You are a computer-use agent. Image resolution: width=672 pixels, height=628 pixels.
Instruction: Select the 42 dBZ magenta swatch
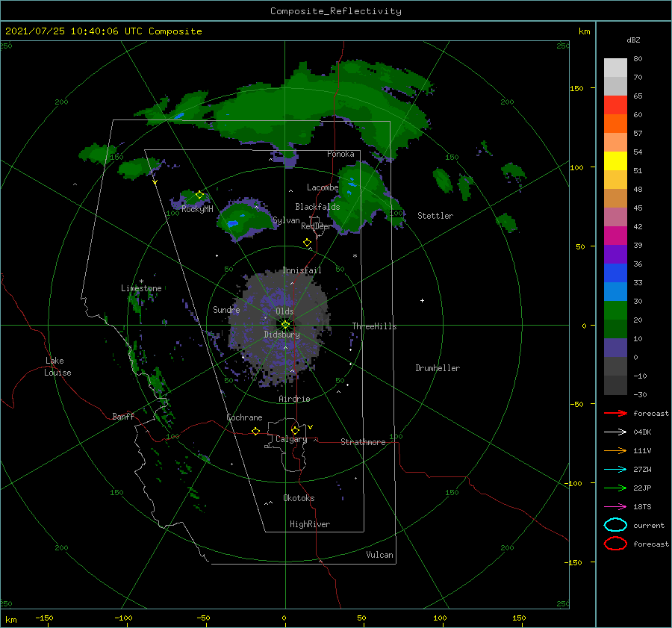point(615,235)
